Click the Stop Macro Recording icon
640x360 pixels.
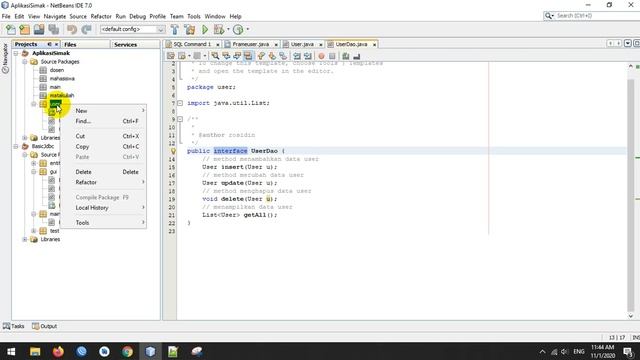point(332,56)
